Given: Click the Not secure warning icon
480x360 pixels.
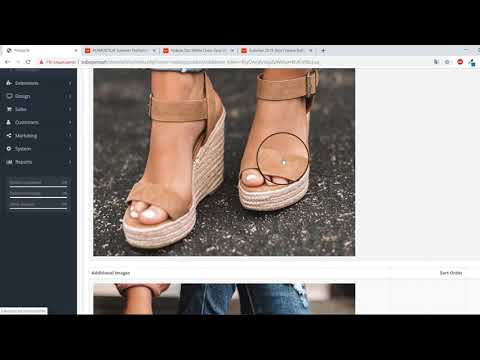Looking at the screenshot, I should point(41,62).
